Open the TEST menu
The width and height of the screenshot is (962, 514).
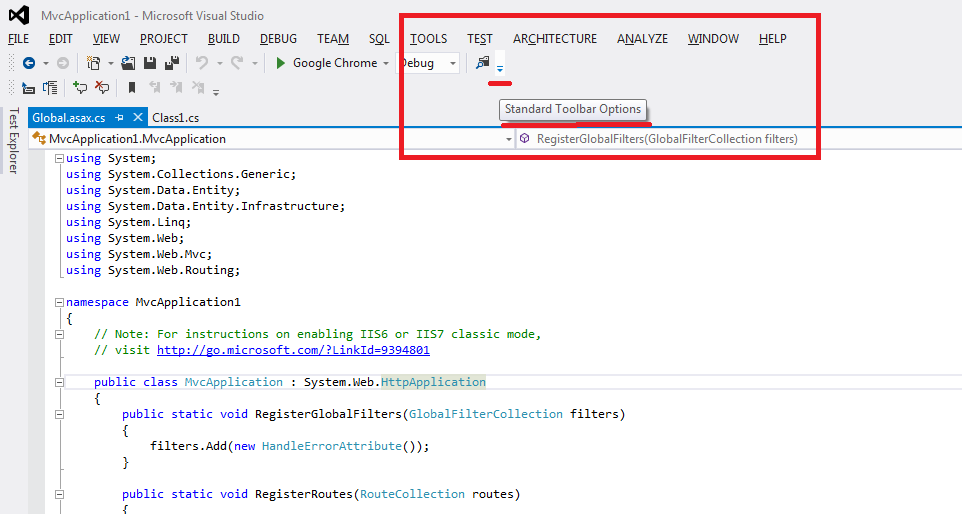pyautogui.click(x=480, y=39)
